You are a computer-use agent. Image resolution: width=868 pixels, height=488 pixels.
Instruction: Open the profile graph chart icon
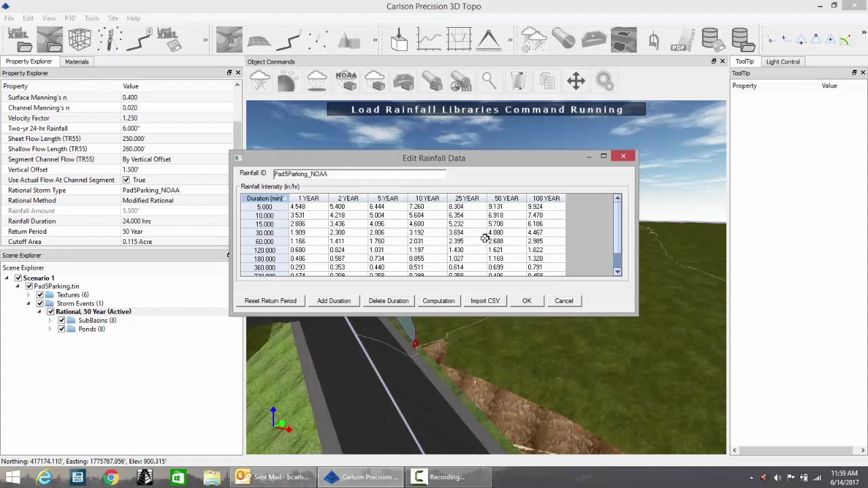coord(429,39)
